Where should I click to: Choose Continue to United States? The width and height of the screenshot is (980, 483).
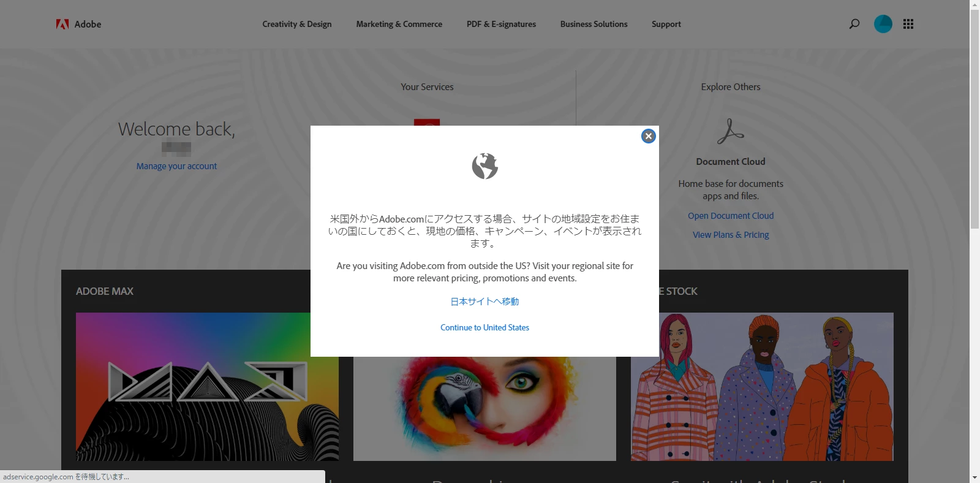pos(484,327)
